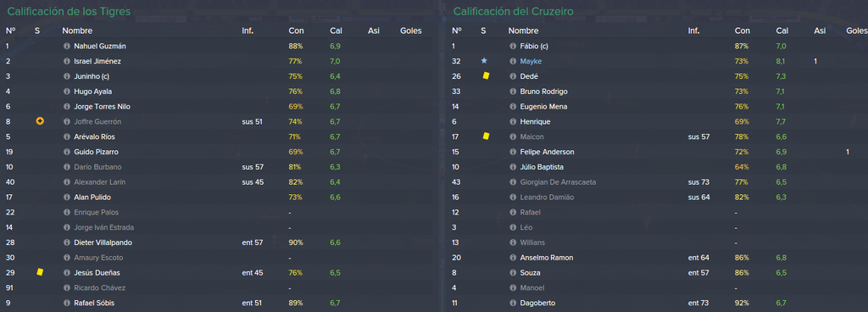Sort Tigres table by Goles column
This screenshot has height=312, width=868.
411,31
